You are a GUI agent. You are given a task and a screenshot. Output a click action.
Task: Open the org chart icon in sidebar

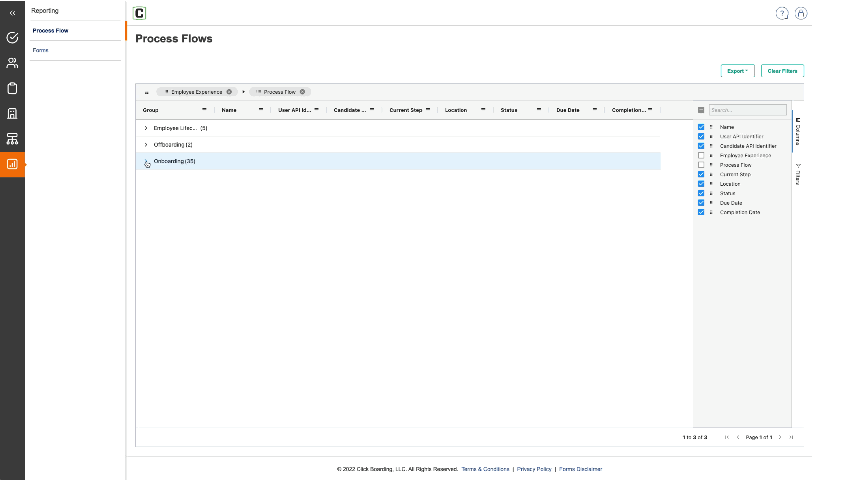coord(12,139)
